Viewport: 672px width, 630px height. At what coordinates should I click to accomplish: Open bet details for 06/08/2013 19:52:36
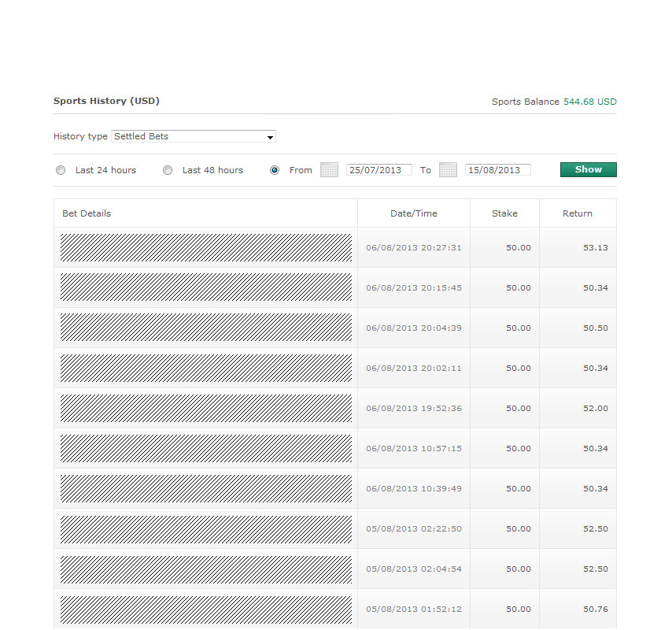(x=206, y=408)
